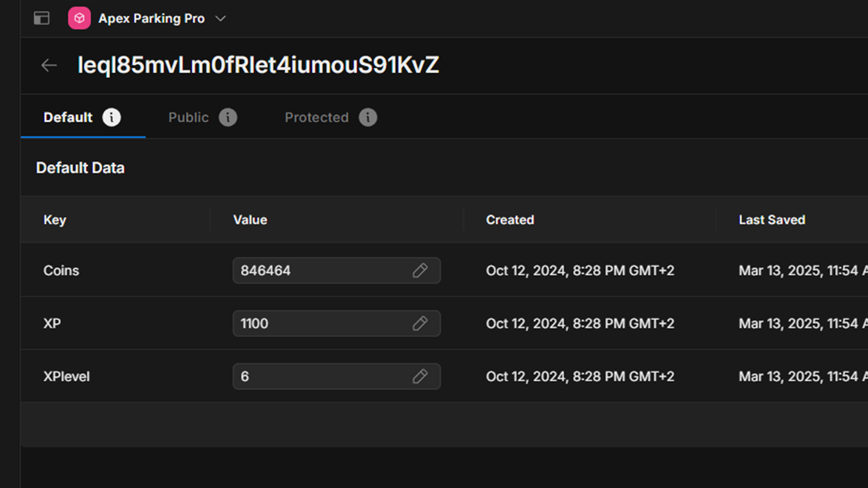
Task: Click the Key column header
Action: (x=55, y=220)
